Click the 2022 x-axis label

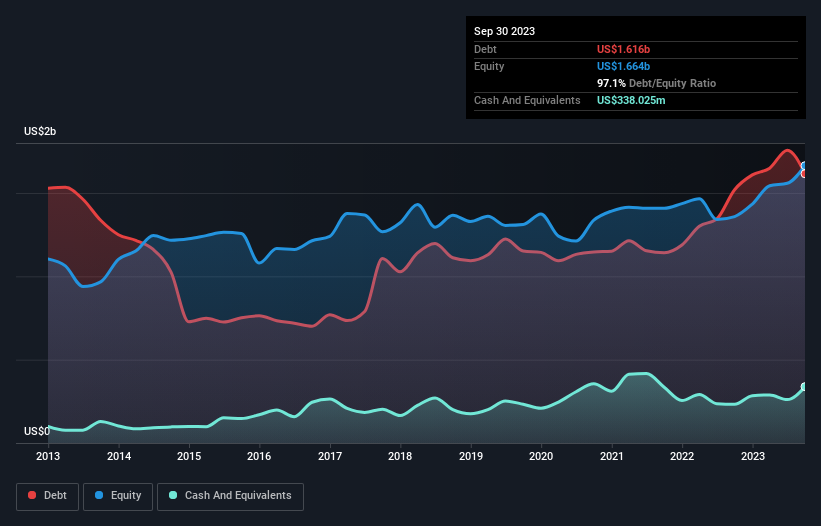click(682, 456)
